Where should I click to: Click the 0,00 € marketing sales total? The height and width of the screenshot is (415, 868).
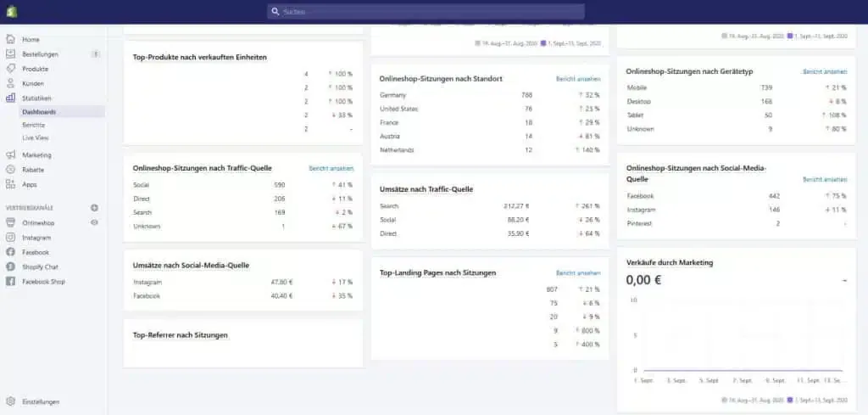pos(644,280)
